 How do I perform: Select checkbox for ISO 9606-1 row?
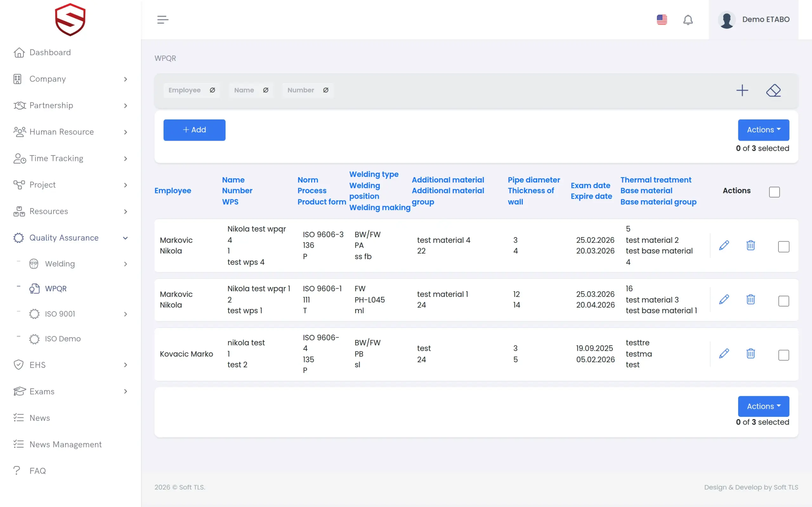783,301
